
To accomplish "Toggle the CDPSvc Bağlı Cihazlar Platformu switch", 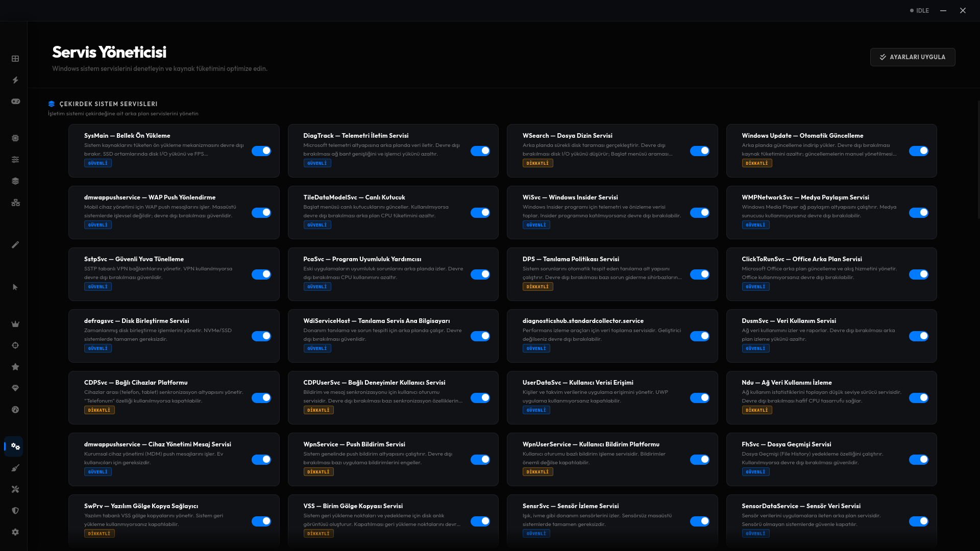I will point(261,398).
